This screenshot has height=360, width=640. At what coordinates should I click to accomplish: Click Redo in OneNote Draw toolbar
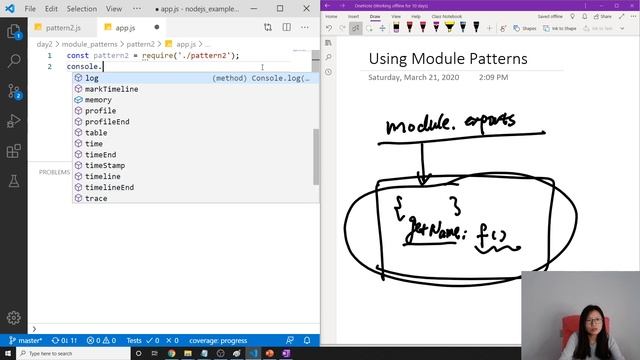(342, 28)
